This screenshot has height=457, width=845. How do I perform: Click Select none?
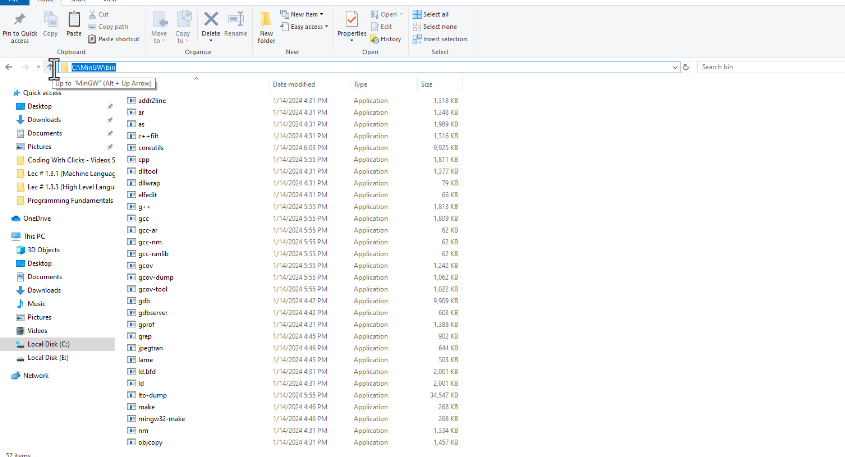(x=435, y=26)
